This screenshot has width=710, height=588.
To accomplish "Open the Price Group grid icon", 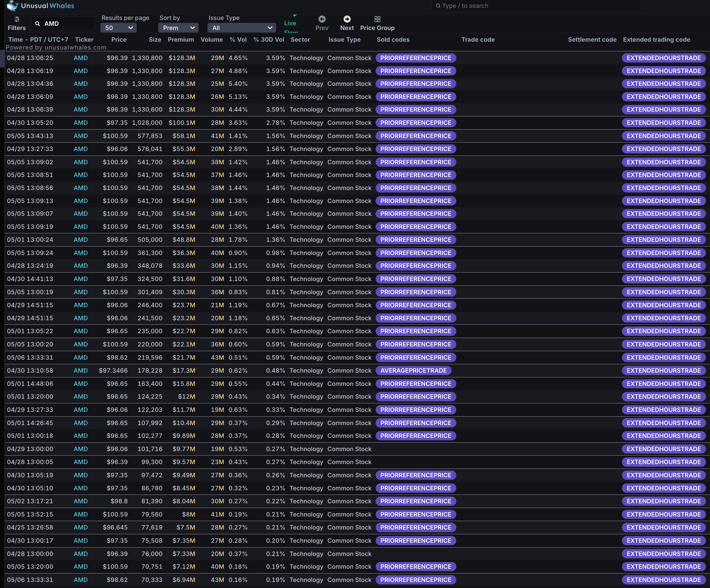I will 377,19.
